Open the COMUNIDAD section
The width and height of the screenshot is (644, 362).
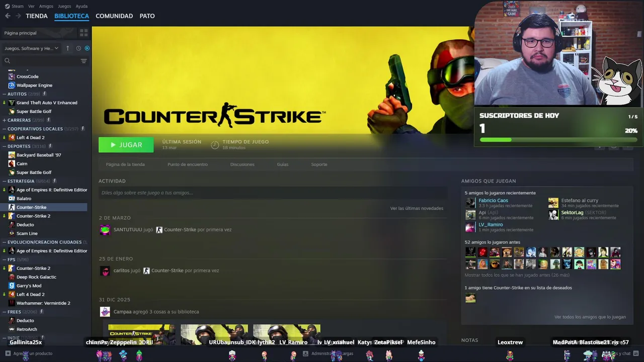[x=114, y=16]
